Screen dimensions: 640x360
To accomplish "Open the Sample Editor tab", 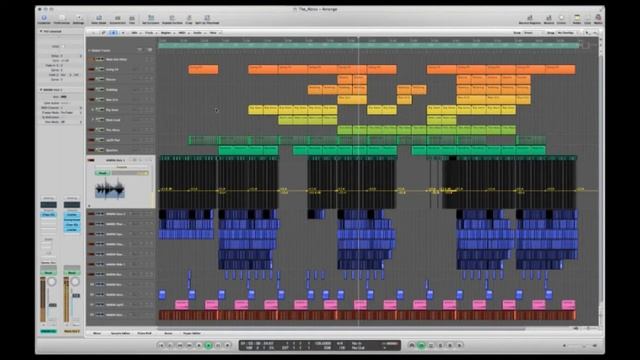I will tap(120, 333).
